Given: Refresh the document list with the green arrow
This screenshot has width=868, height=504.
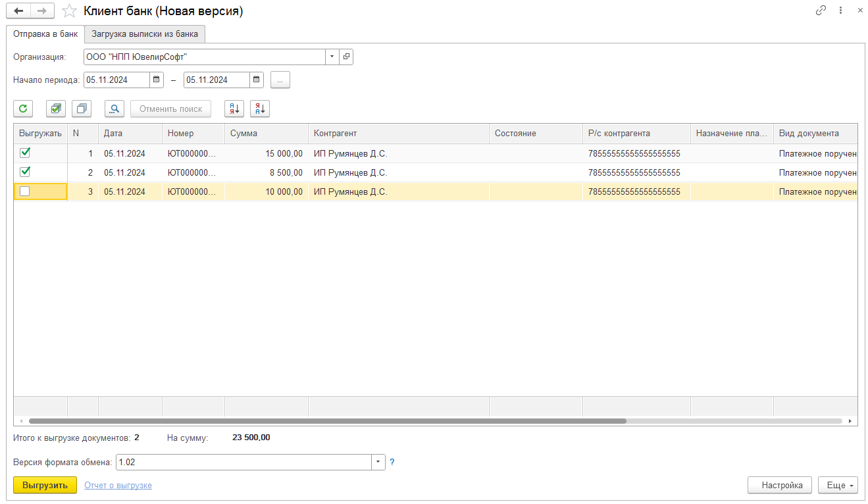Looking at the screenshot, I should pos(23,109).
